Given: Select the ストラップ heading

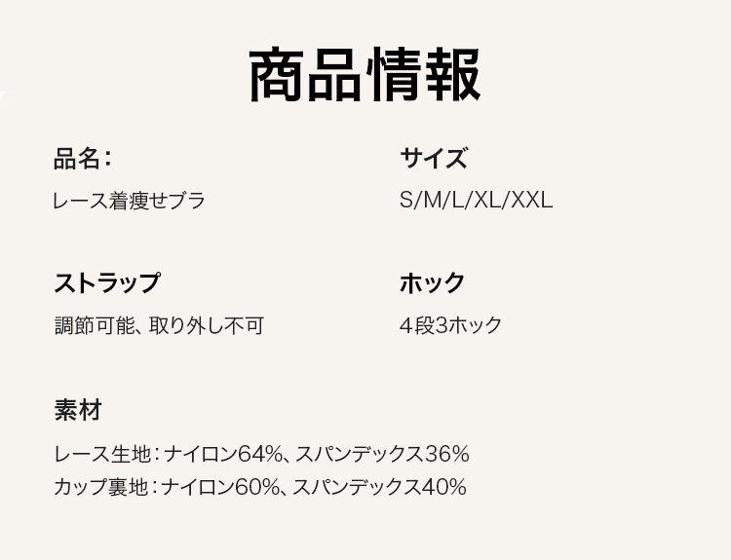Looking at the screenshot, I should coord(107,282).
